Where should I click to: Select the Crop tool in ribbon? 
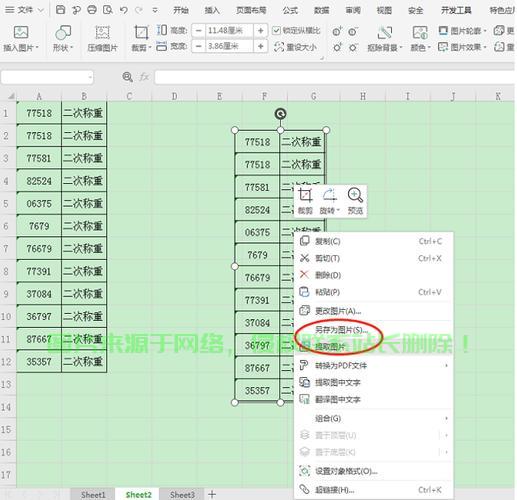pyautogui.click(x=141, y=33)
